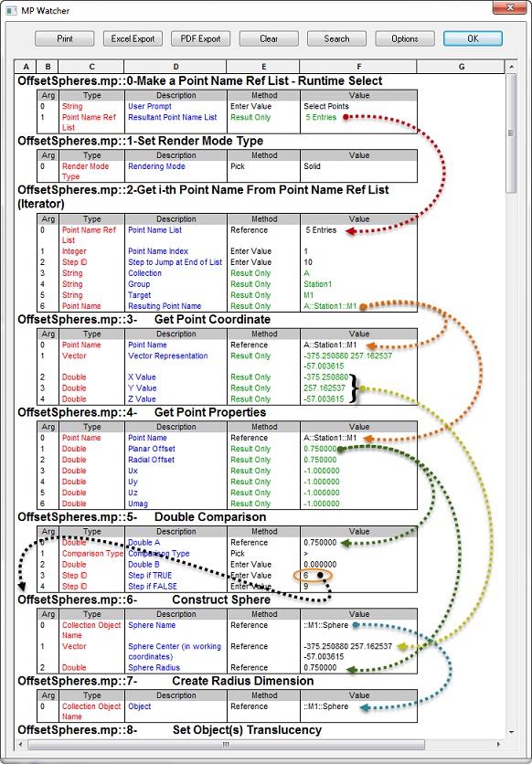
Task: Clear the watcher contents
Action: click(269, 38)
